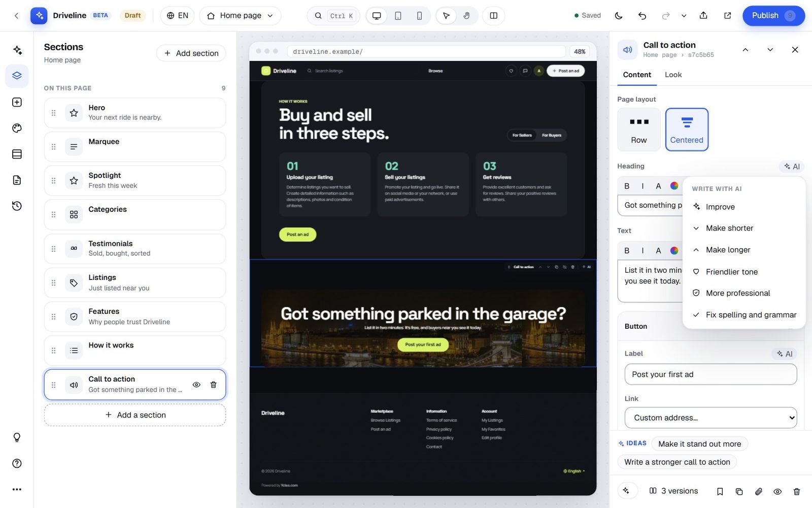Image resolution: width=812 pixels, height=508 pixels.
Task: Undo the last change
Action: coord(642,16)
